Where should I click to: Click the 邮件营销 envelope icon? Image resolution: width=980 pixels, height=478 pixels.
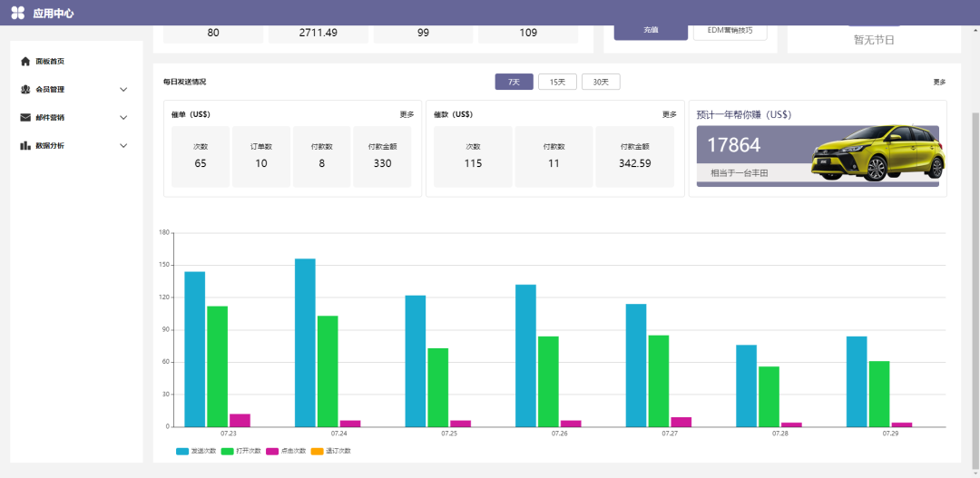coord(25,118)
